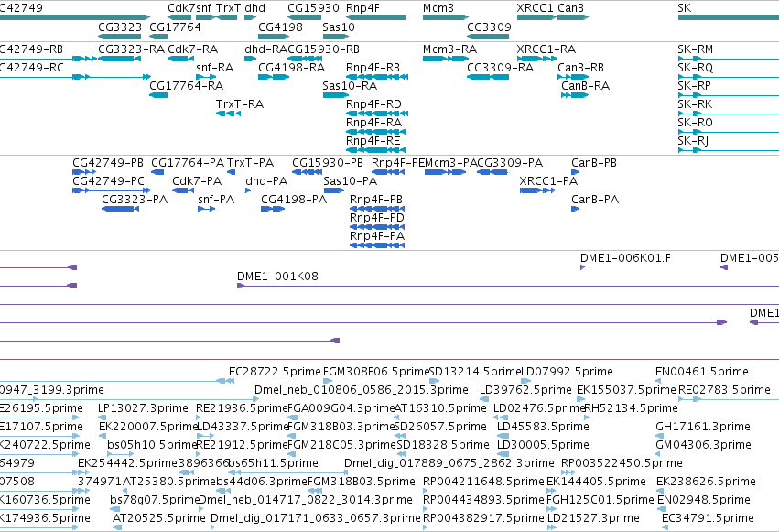Click the XRCC1-PA protein label
This screenshot has height=532, width=779.
click(548, 181)
